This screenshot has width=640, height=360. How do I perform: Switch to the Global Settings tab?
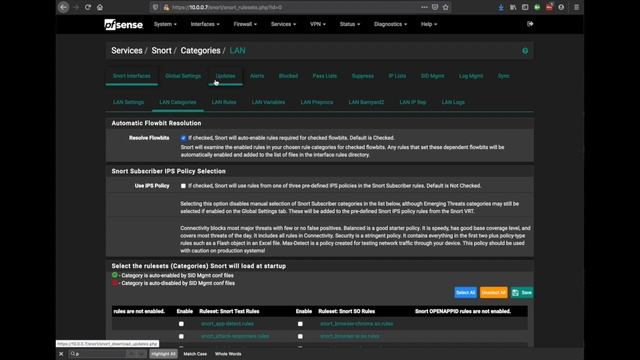tap(183, 76)
